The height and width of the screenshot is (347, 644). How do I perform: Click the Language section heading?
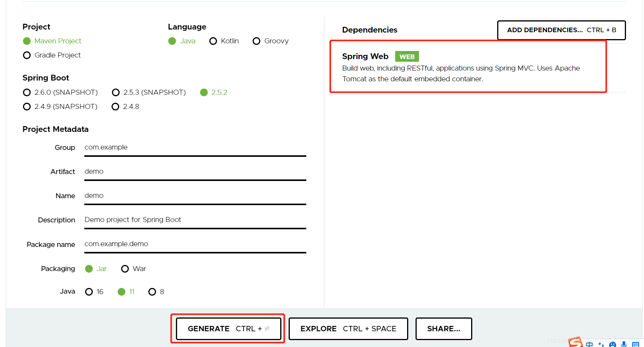[187, 27]
